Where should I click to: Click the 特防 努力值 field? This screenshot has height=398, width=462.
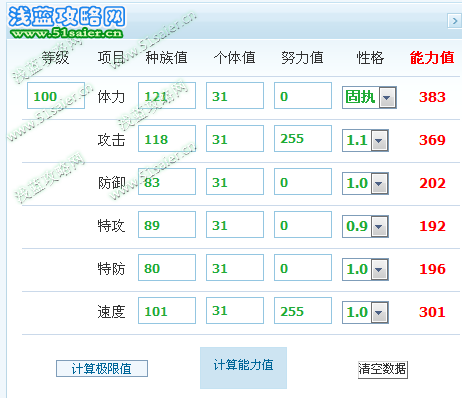click(x=303, y=268)
